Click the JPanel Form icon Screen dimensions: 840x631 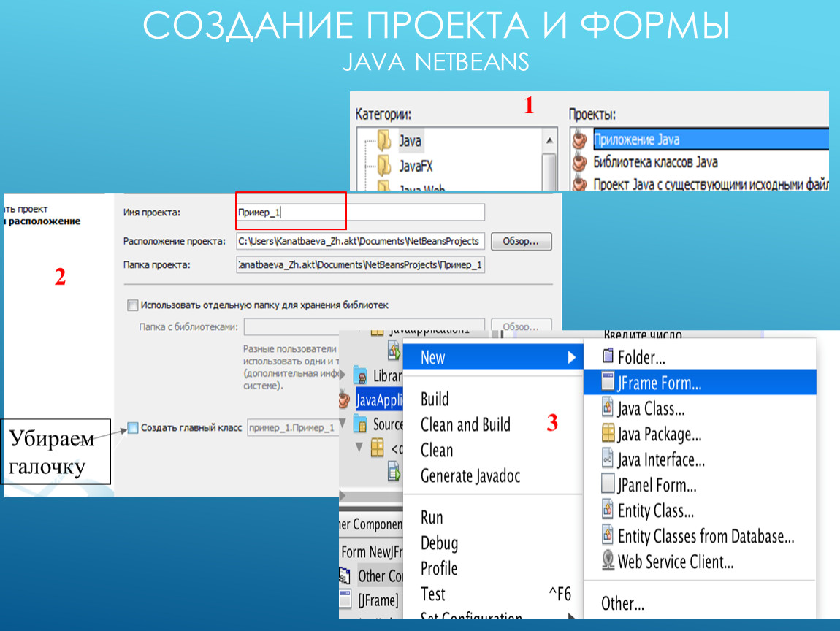pos(607,484)
